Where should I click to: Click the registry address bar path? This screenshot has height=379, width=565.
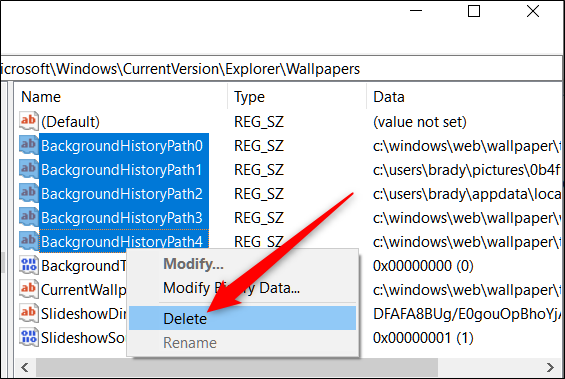point(281,68)
